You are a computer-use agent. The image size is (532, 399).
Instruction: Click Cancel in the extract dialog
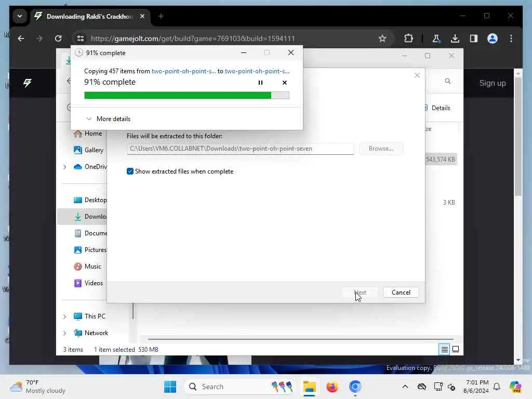pos(401,292)
